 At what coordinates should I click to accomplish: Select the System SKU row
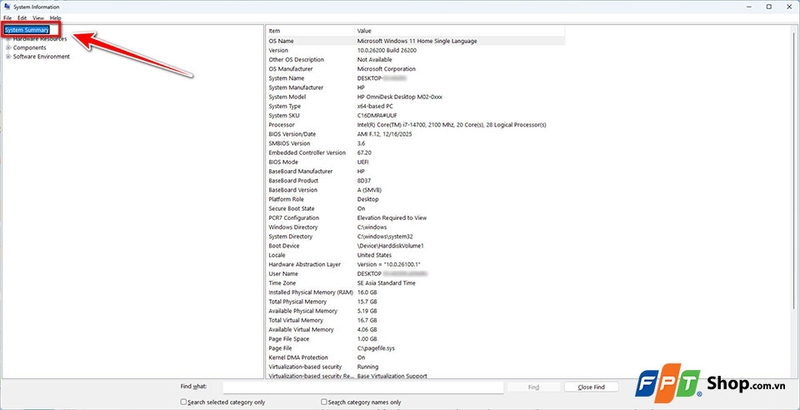(x=415, y=115)
